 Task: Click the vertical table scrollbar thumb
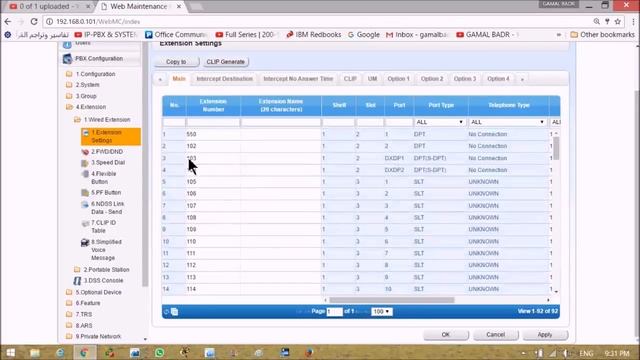pyautogui.click(x=556, y=148)
